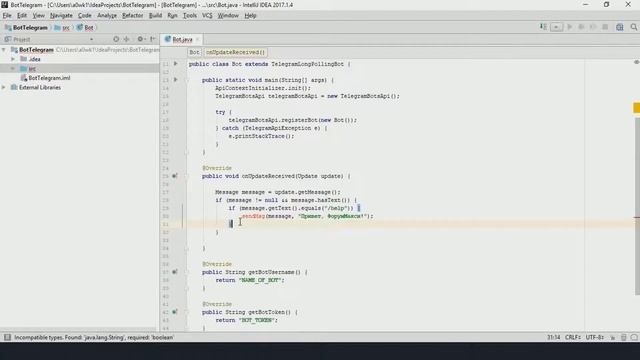Click the memory trash icon in status bar
This screenshot has height=360, width=640.
(x=624, y=337)
